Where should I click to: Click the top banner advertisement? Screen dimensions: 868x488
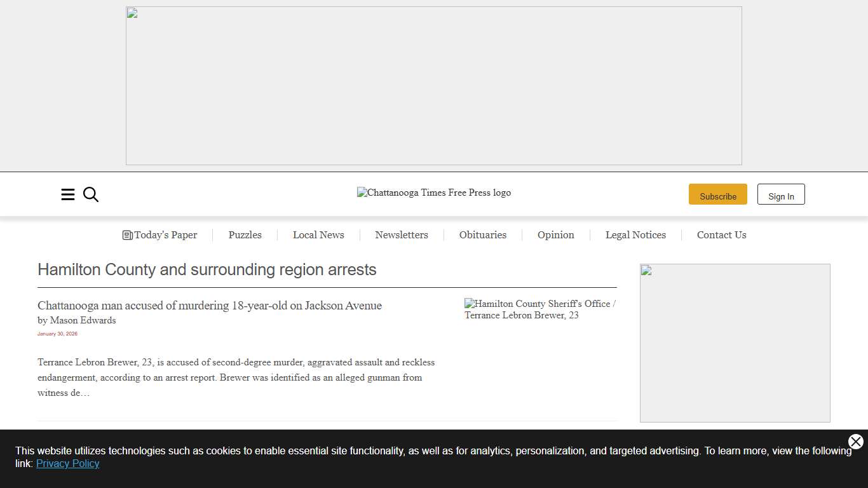pyautogui.click(x=433, y=86)
